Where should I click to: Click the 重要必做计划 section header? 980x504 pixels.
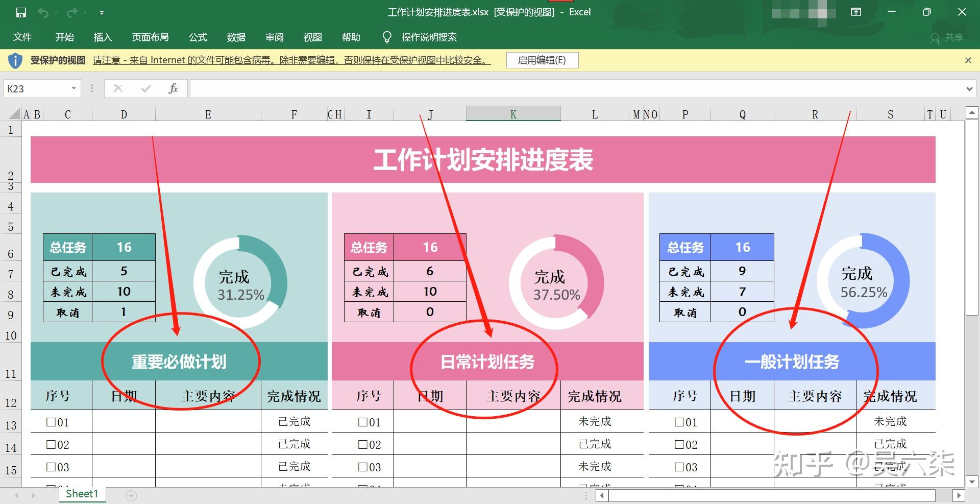click(x=179, y=362)
